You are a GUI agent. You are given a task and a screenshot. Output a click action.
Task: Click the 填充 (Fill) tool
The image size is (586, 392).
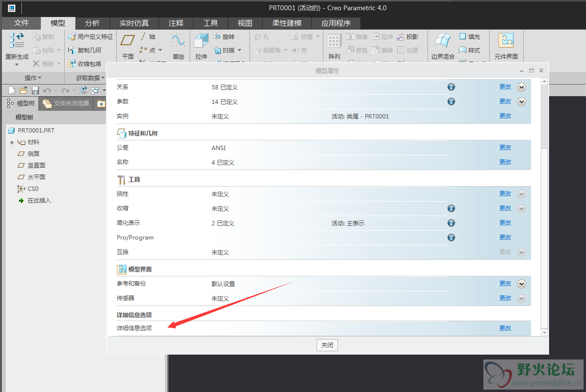470,36
